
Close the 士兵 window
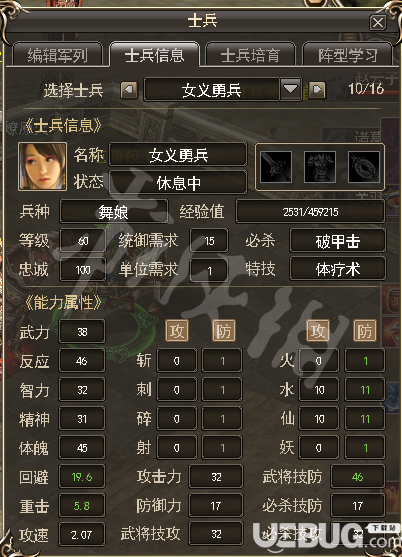click(x=377, y=23)
